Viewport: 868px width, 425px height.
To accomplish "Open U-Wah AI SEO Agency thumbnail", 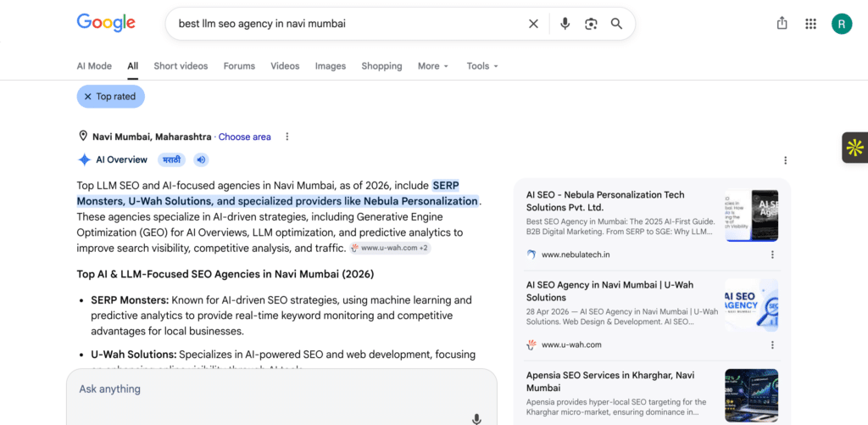I will point(751,305).
